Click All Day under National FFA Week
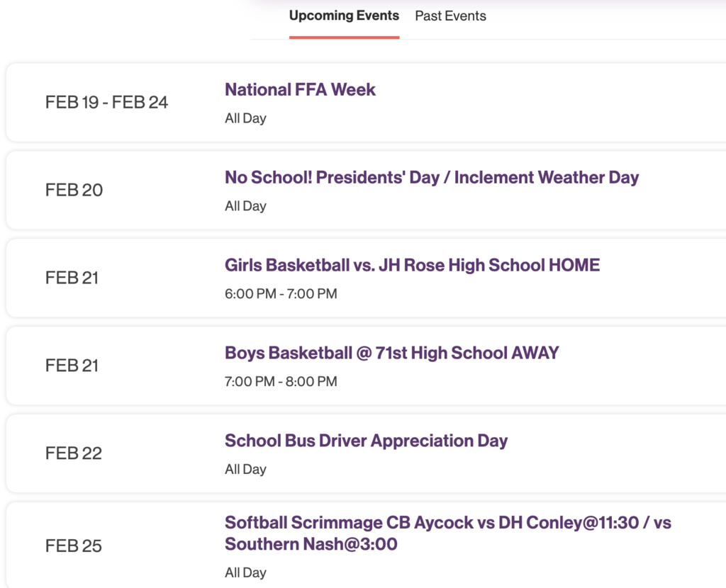This screenshot has width=726, height=588. [x=245, y=118]
